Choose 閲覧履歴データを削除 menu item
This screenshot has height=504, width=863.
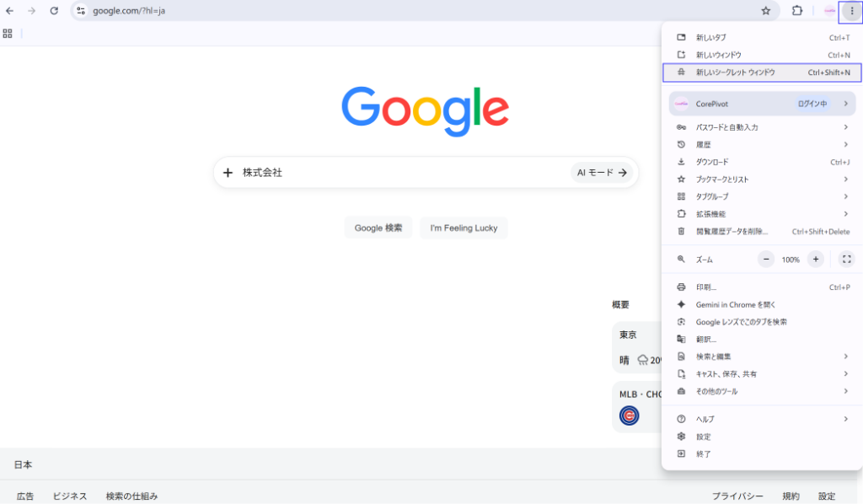pos(762,232)
